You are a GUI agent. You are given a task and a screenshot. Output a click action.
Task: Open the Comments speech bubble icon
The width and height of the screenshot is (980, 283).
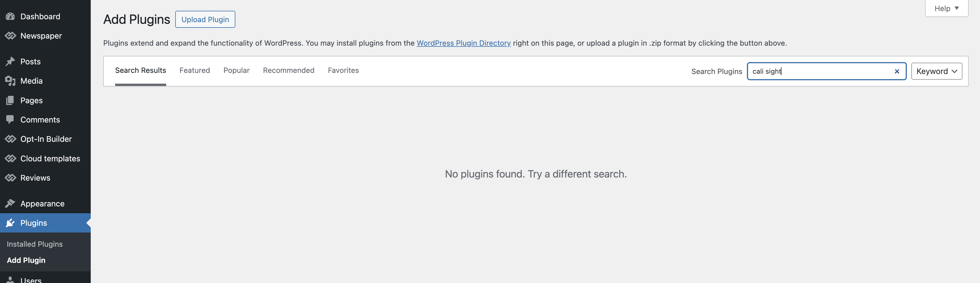point(10,120)
